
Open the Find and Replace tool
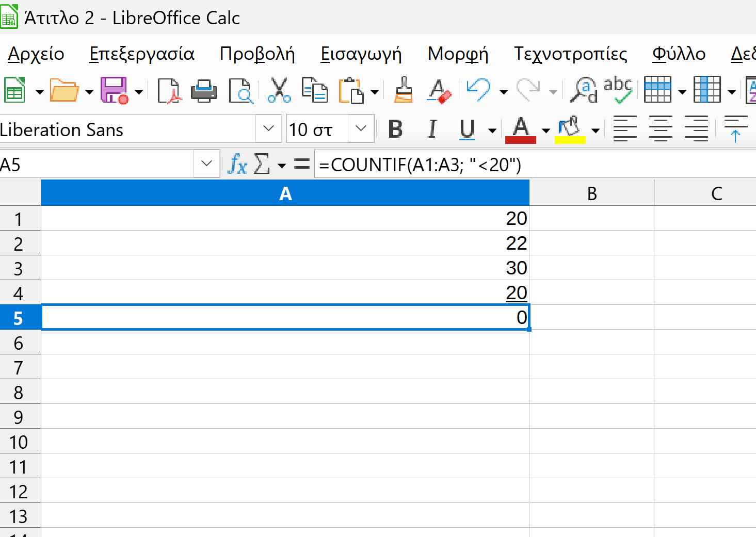coord(583,91)
